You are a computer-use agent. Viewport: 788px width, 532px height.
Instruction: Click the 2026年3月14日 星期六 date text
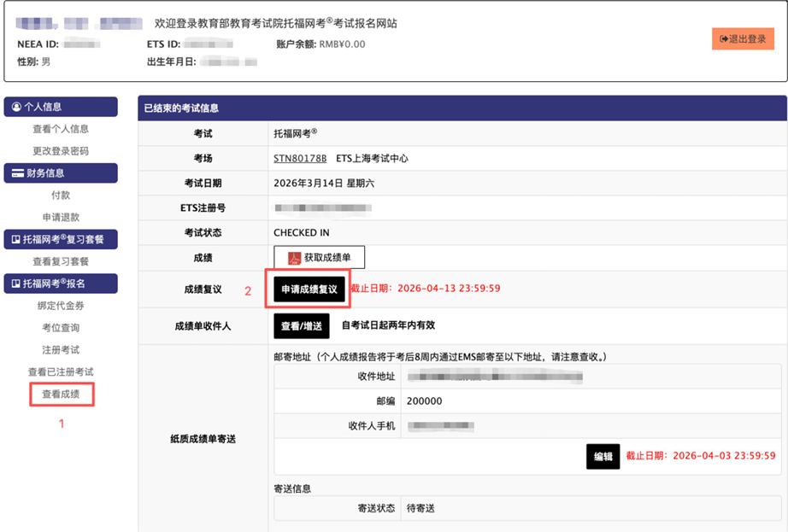(x=324, y=184)
